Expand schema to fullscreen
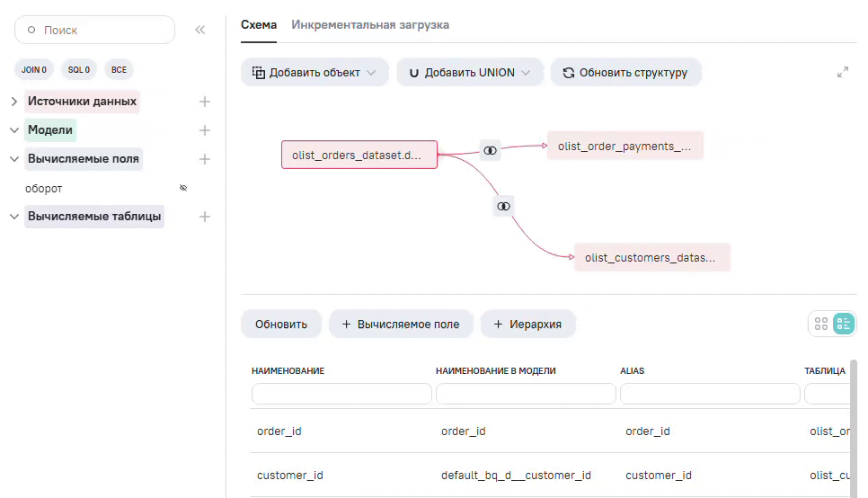The height and width of the screenshot is (498, 868). pyautogui.click(x=843, y=73)
